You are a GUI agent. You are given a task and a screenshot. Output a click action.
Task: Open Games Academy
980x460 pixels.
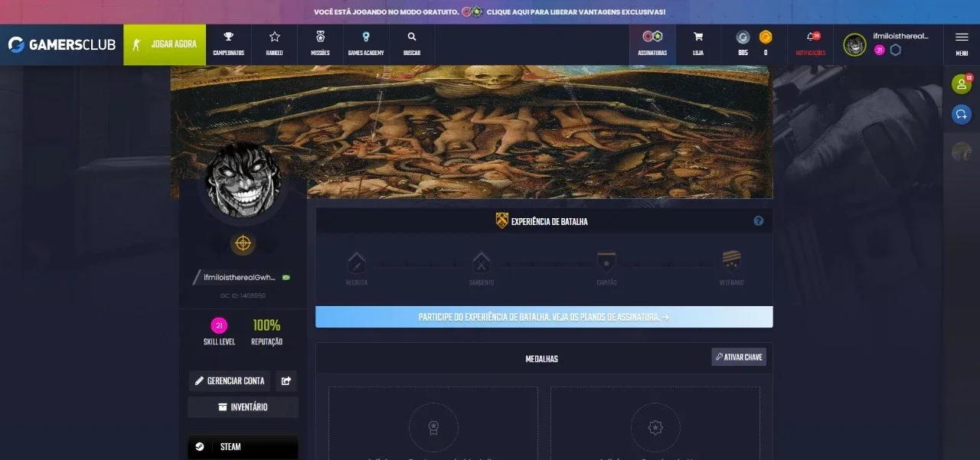click(366, 44)
